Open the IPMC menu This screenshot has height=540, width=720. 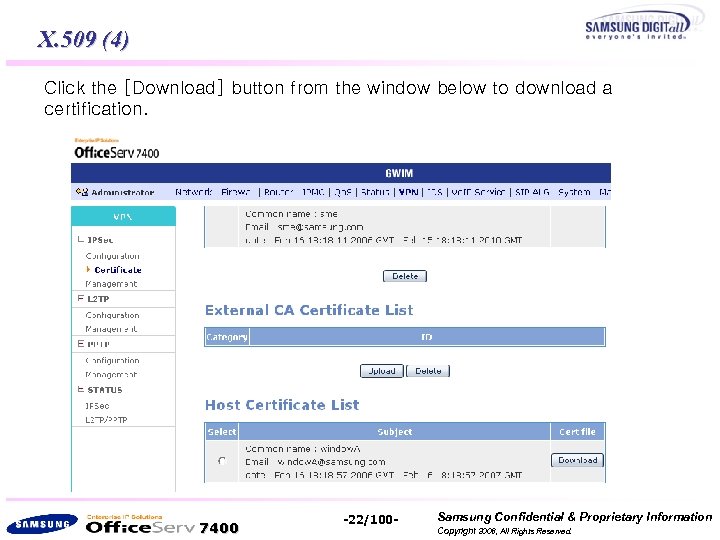(313, 192)
